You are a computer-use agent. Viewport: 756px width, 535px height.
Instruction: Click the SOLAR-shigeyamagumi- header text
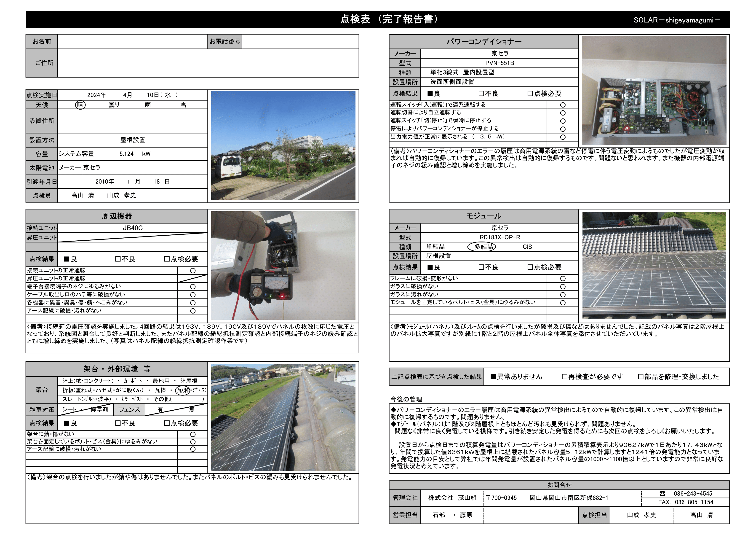(677, 20)
